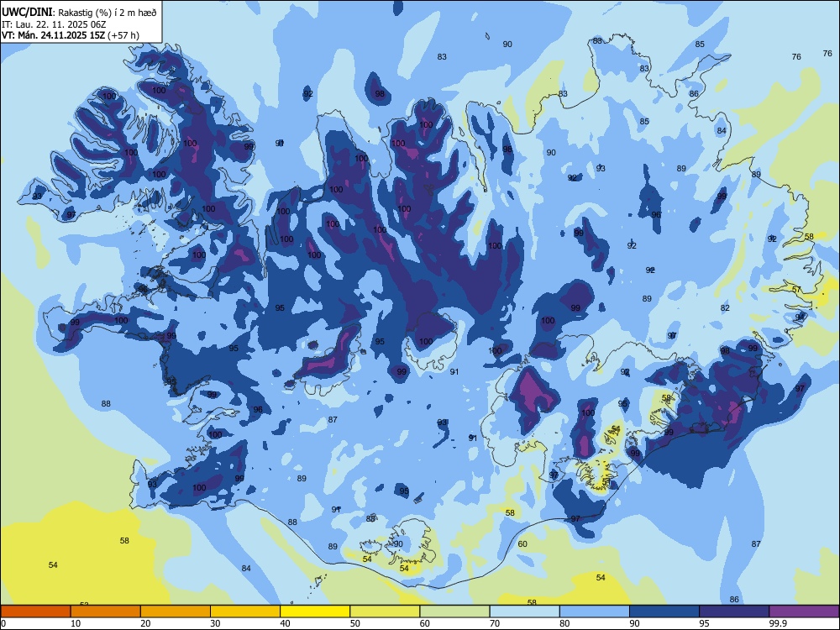Click the humidity value '82' on the map

[725, 308]
